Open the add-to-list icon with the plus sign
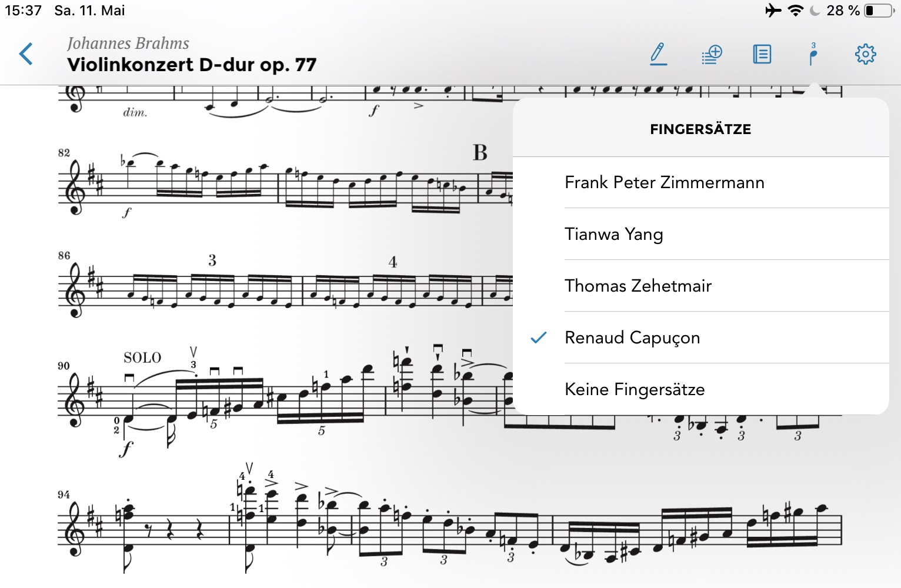The width and height of the screenshot is (901, 588). tap(712, 54)
